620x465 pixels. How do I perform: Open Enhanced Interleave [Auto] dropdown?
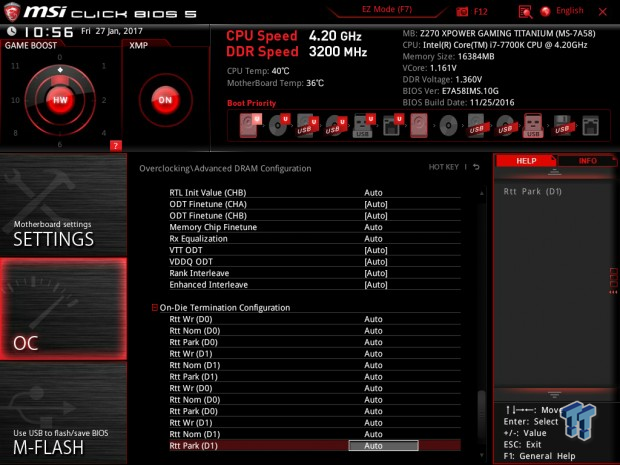(376, 284)
